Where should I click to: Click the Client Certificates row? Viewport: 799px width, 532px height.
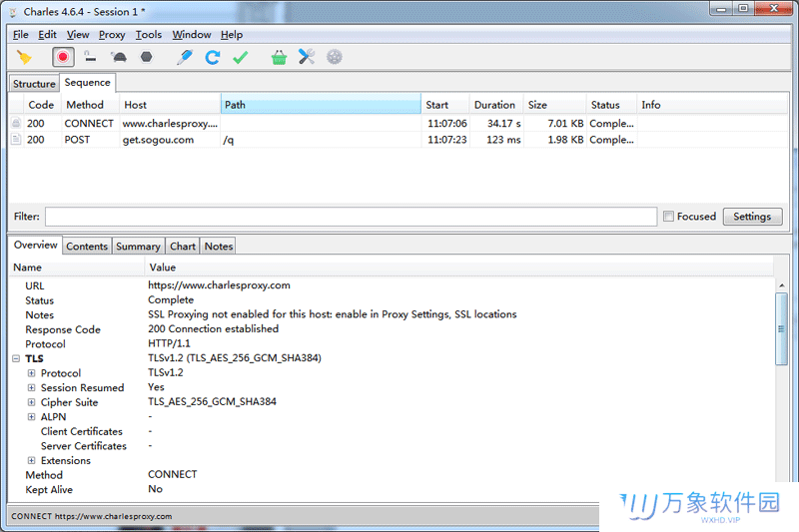point(392,431)
